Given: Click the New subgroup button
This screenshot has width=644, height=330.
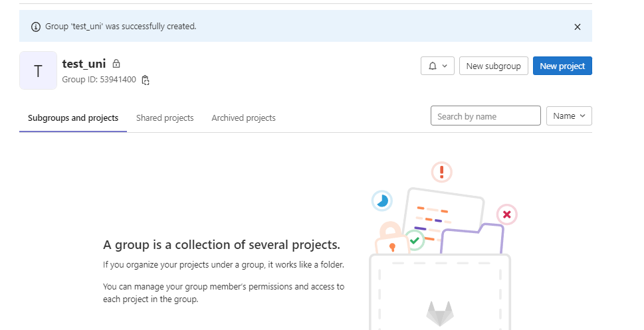Looking at the screenshot, I should [x=493, y=66].
